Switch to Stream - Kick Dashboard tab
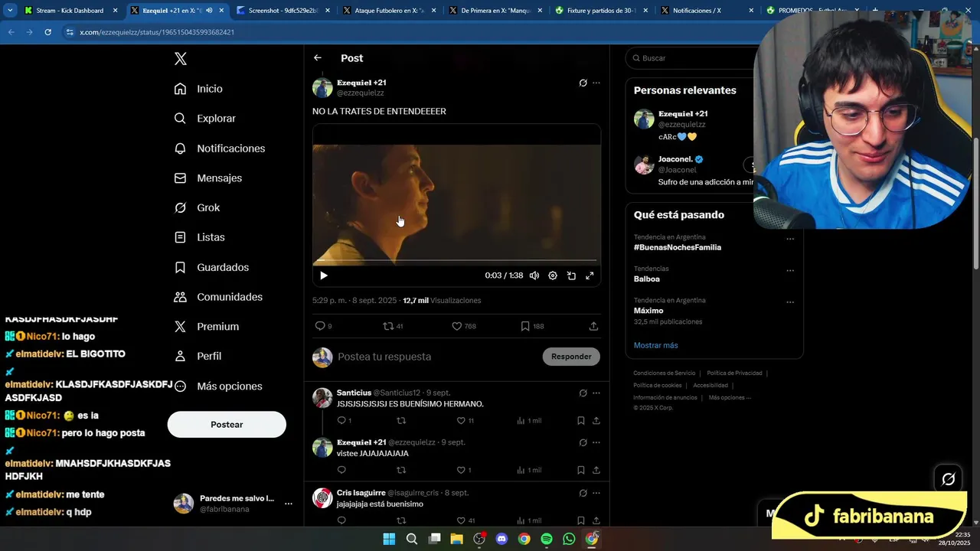The height and width of the screenshot is (551, 980). tap(71, 11)
